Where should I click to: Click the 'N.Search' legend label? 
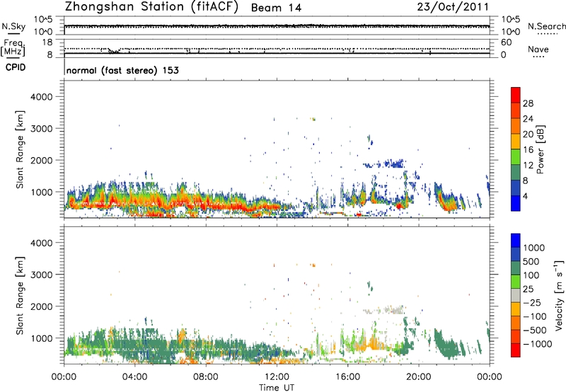coord(547,26)
